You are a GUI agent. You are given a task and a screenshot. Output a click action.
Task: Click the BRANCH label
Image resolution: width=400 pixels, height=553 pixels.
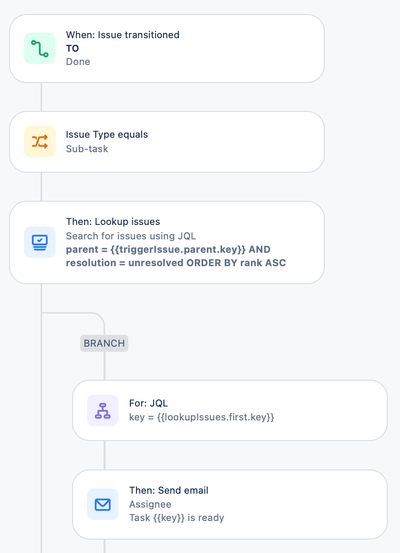[x=104, y=343]
